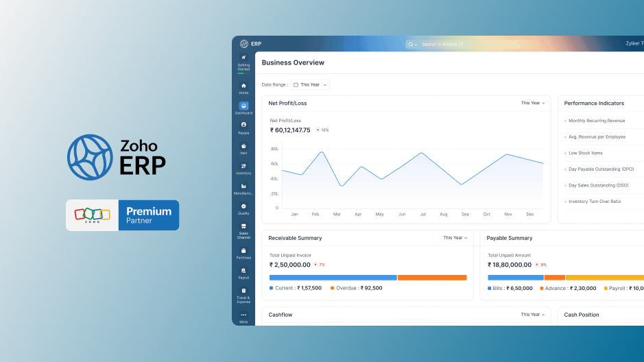Open Net Profit/Loss This Year dropdown
The width and height of the screenshot is (644, 362).
point(533,103)
